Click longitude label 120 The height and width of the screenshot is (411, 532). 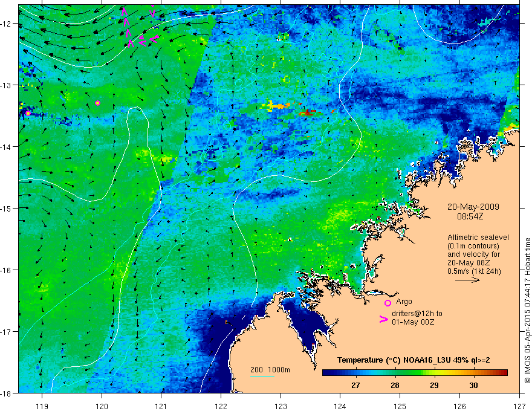(x=102, y=406)
